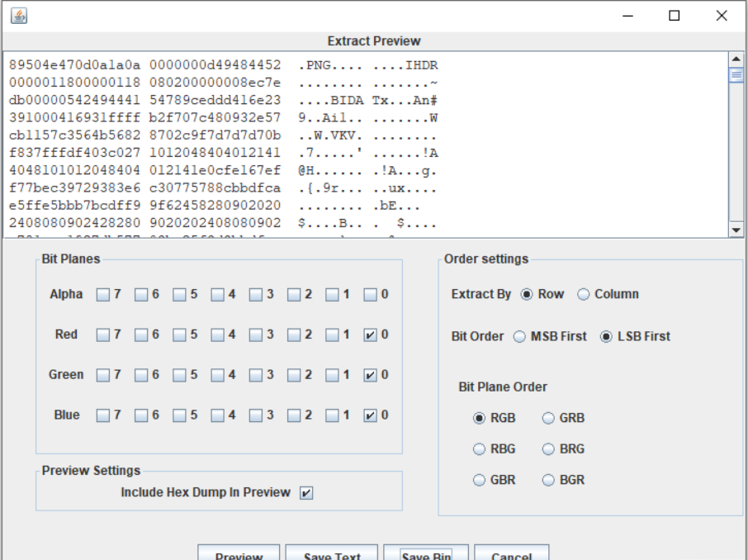Screen dimensions: 748x560
Task: Click the preview pane scrollbar thumb
Action: point(736,75)
